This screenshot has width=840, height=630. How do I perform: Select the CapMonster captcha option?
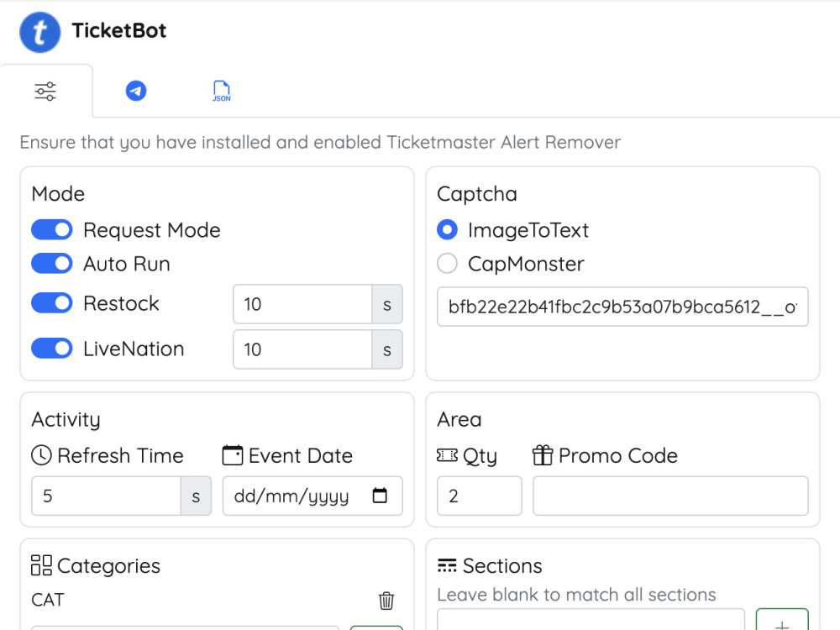pos(448,264)
